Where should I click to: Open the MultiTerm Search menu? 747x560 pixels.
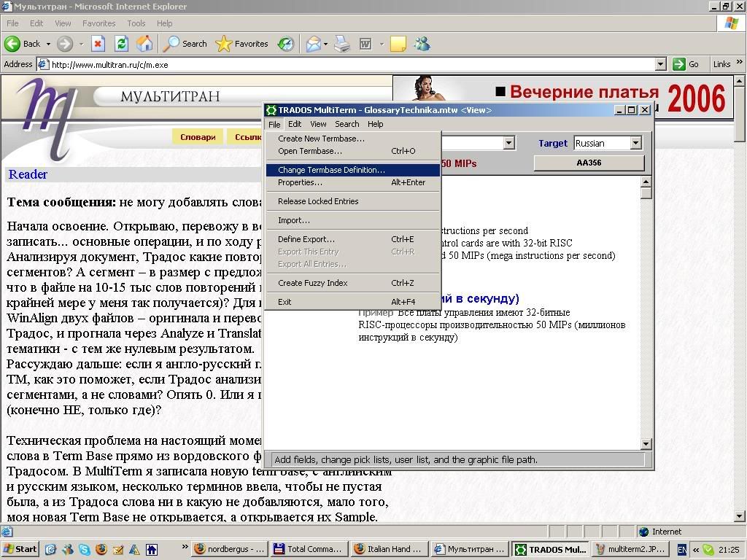tap(347, 124)
